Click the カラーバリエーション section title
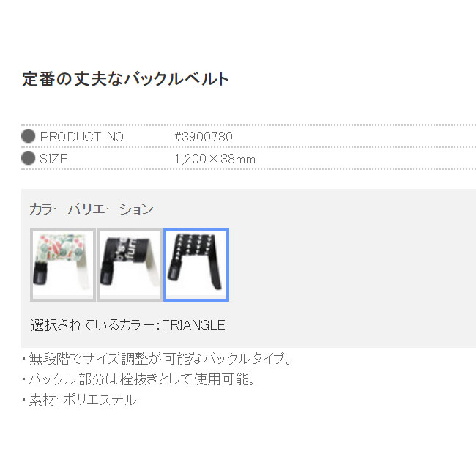Image resolution: width=476 pixels, height=476 pixels. click(x=92, y=209)
